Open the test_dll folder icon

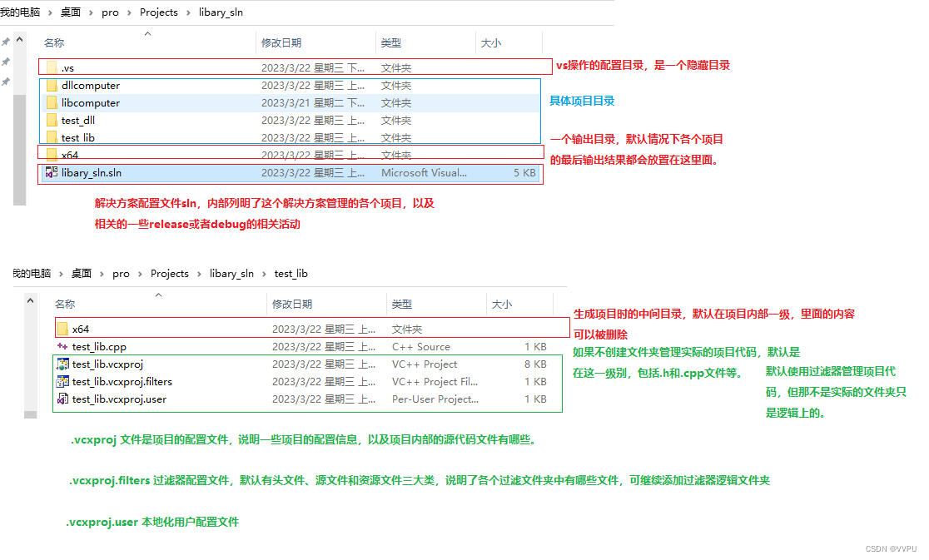click(52, 120)
